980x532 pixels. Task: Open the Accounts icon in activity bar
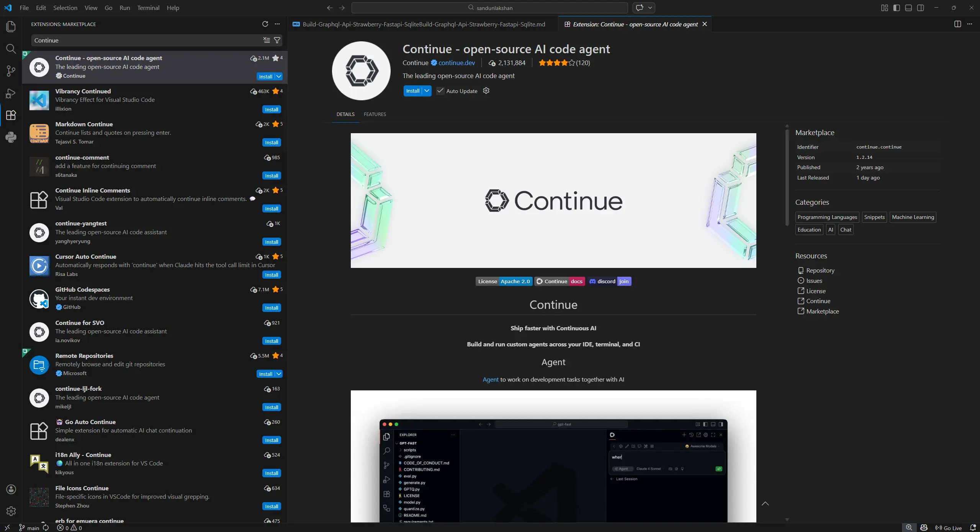click(x=11, y=489)
